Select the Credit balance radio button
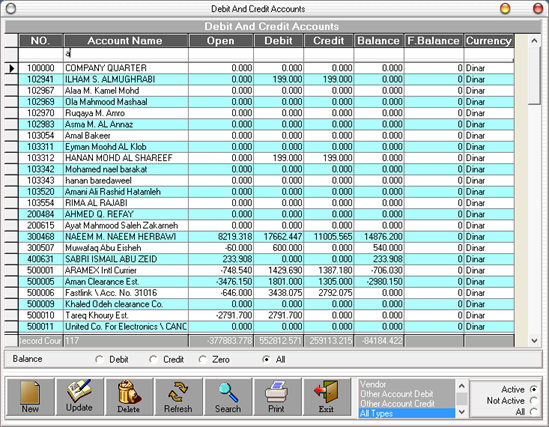 (x=153, y=359)
